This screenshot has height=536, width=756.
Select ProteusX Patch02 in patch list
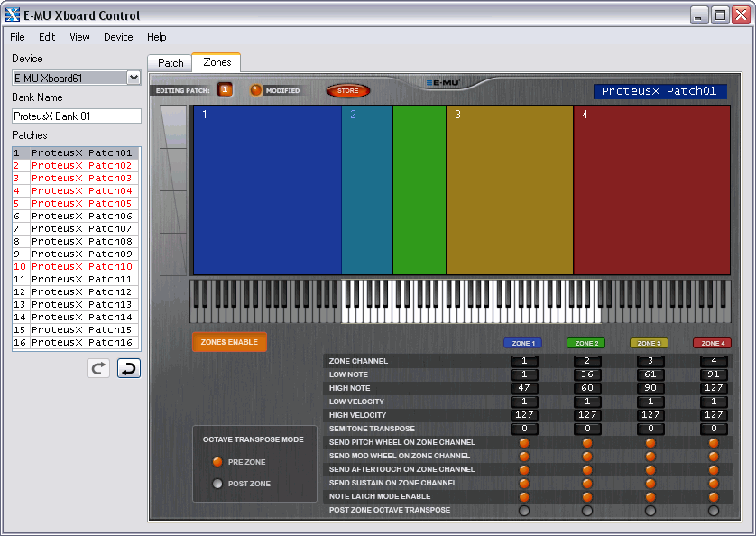[76, 165]
